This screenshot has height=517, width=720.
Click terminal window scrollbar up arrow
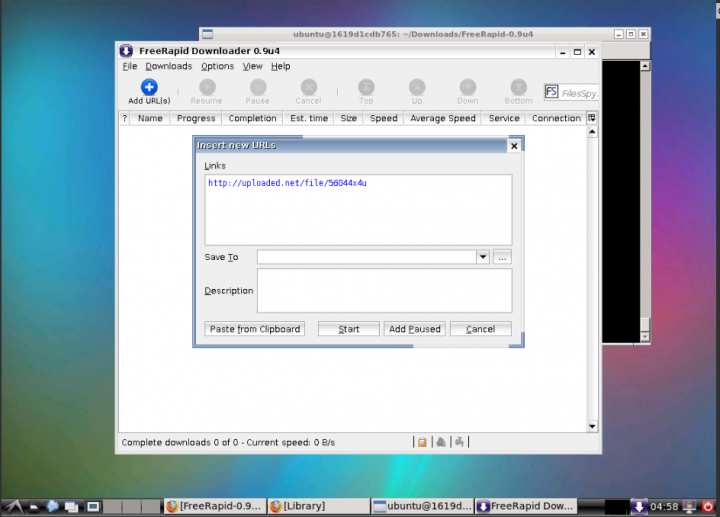point(645,66)
